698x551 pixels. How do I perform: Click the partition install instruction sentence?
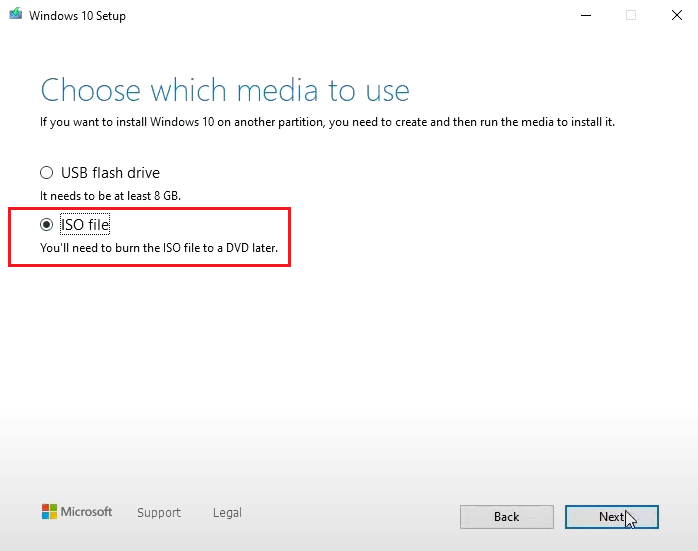click(x=327, y=122)
